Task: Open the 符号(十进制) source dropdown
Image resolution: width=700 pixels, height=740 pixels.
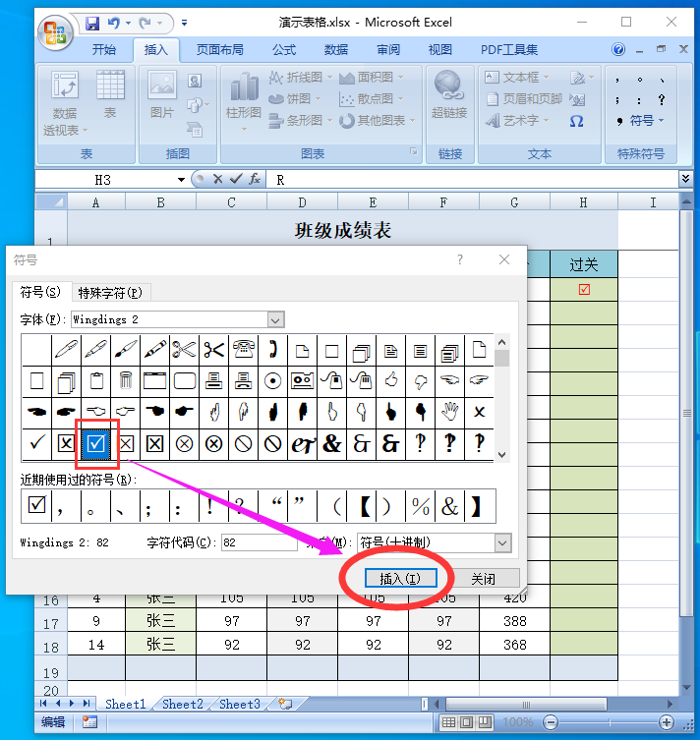Action: (x=502, y=542)
